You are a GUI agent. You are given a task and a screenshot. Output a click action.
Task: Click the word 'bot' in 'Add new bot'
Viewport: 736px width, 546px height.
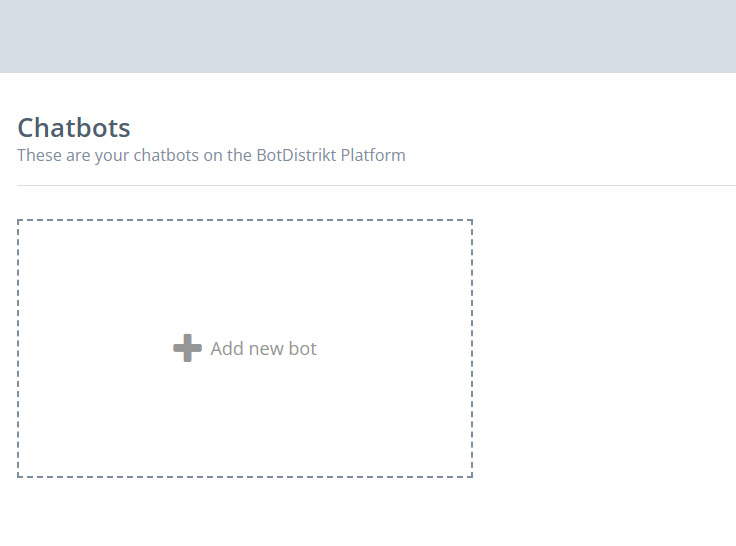pyautogui.click(x=302, y=349)
